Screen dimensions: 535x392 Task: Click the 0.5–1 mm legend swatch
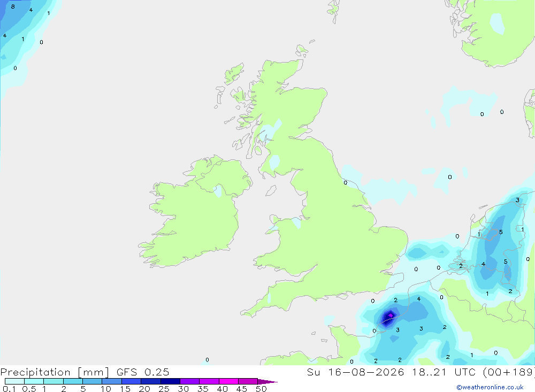(x=34, y=381)
